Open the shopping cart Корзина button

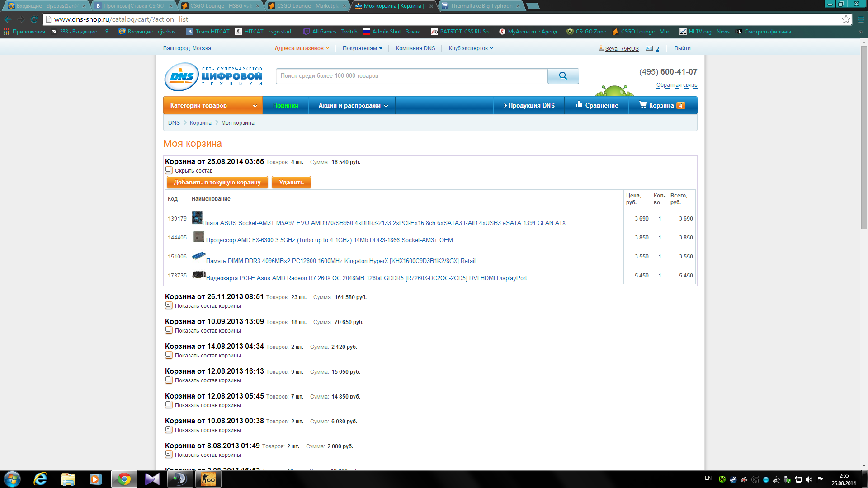click(662, 105)
